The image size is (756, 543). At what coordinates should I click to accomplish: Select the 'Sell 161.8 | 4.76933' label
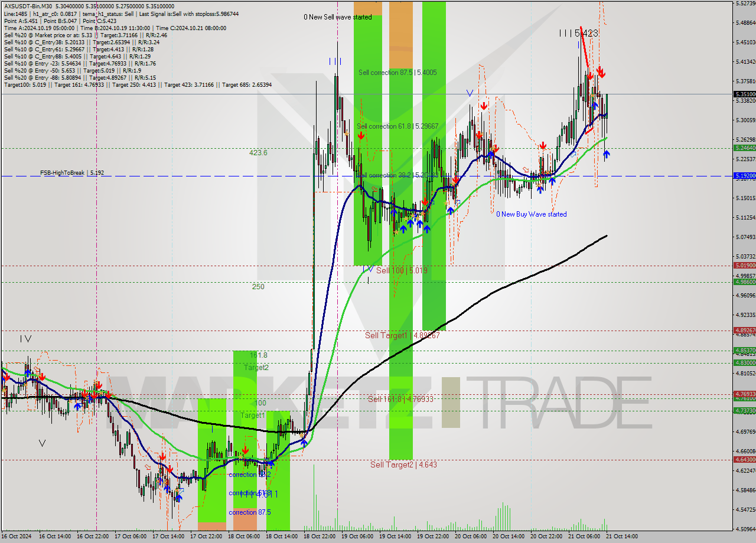[400, 399]
